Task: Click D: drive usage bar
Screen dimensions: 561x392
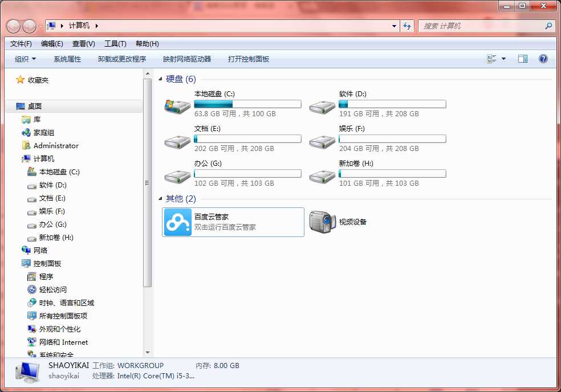Action: point(392,104)
